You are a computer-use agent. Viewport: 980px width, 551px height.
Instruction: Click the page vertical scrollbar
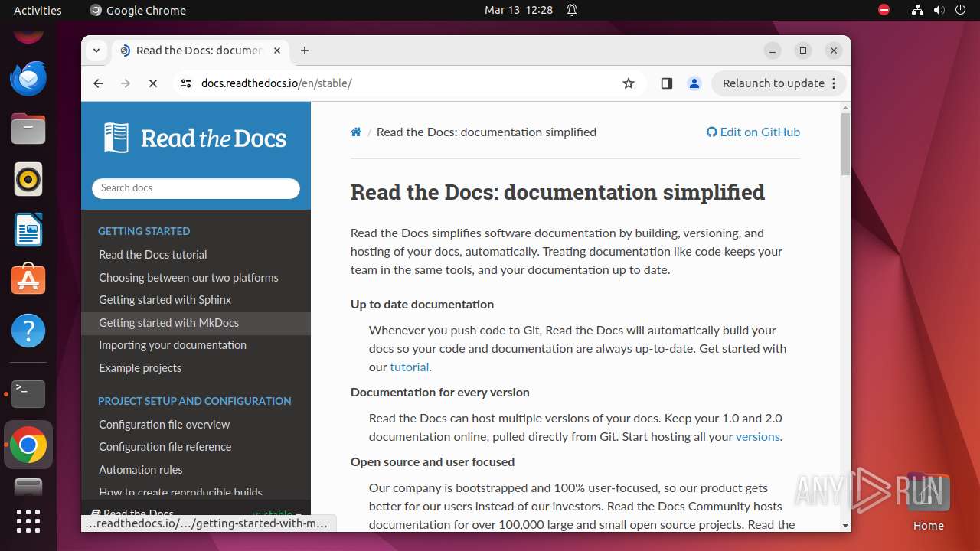pyautogui.click(x=845, y=144)
